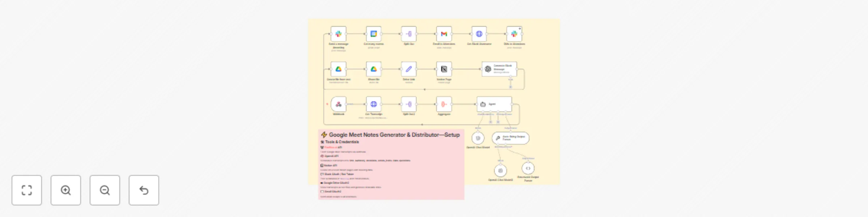Select the first Google Drive node in the middle row

[339, 69]
